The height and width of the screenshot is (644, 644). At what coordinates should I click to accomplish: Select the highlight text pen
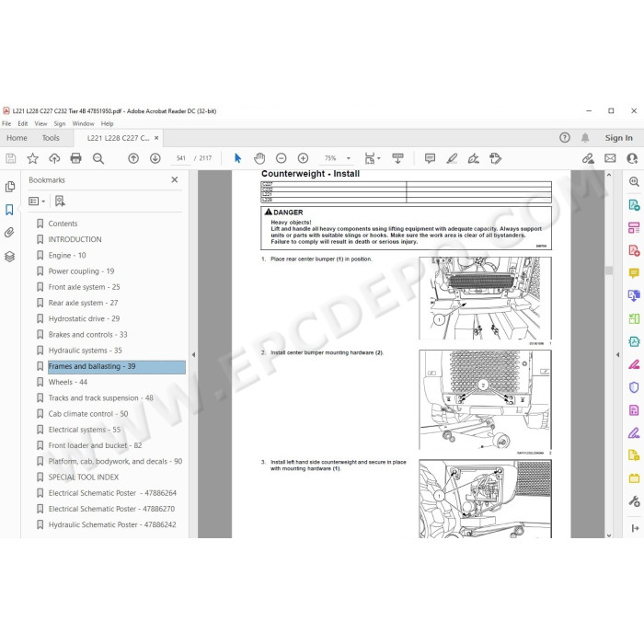point(452,158)
